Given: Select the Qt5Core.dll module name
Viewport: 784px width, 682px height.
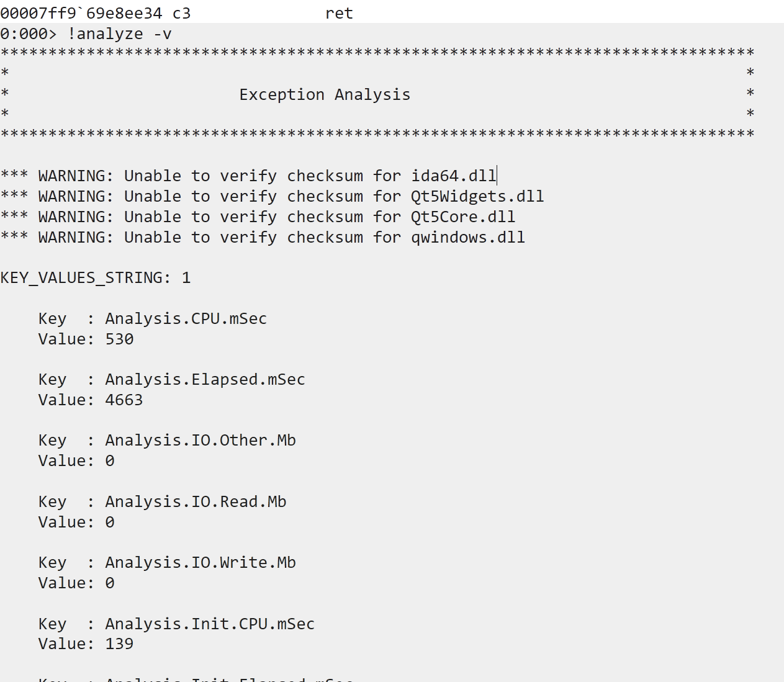Looking at the screenshot, I should point(462,217).
